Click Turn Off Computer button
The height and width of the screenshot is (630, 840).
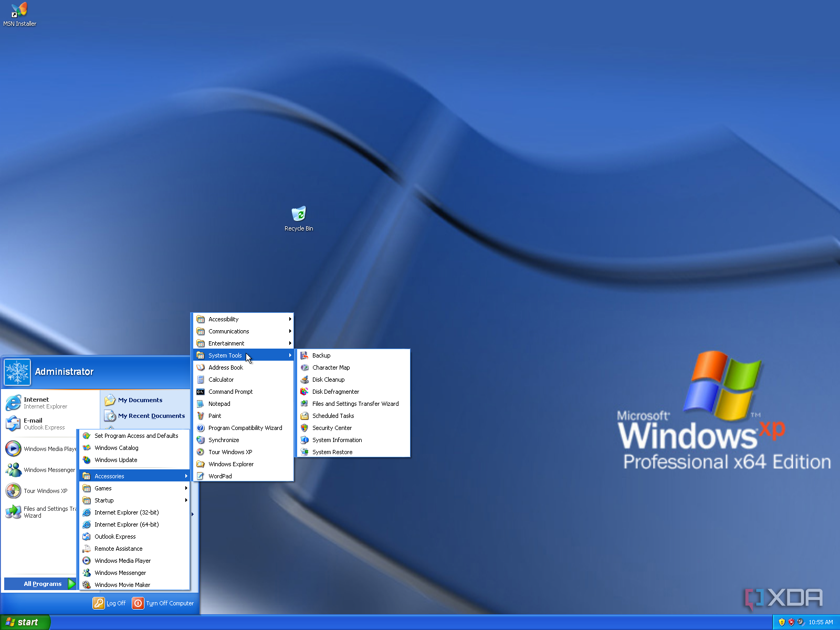[x=163, y=603]
